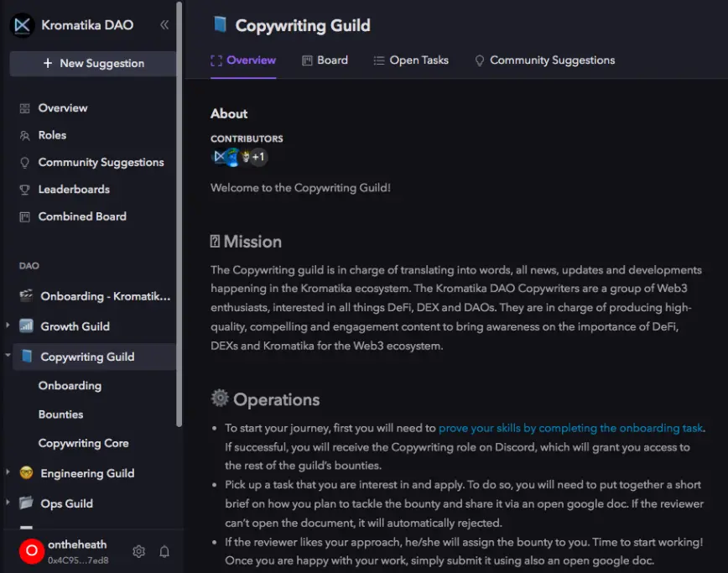728x573 pixels.
Task: Click the Mission heading
Action: pyautogui.click(x=246, y=242)
